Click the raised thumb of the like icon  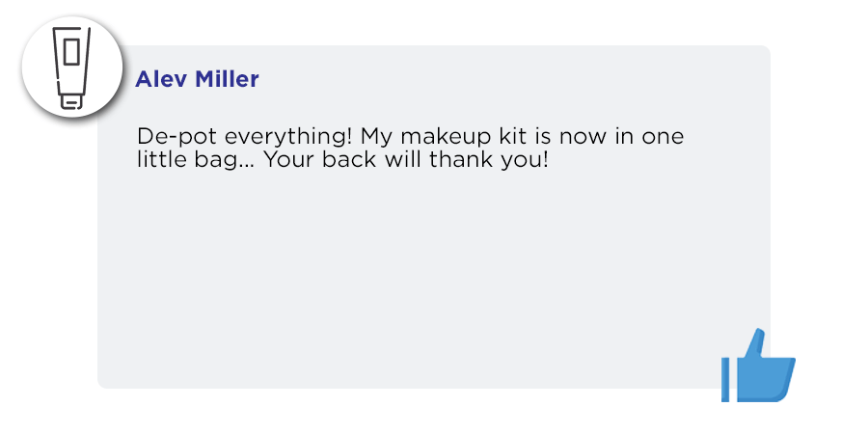click(757, 344)
